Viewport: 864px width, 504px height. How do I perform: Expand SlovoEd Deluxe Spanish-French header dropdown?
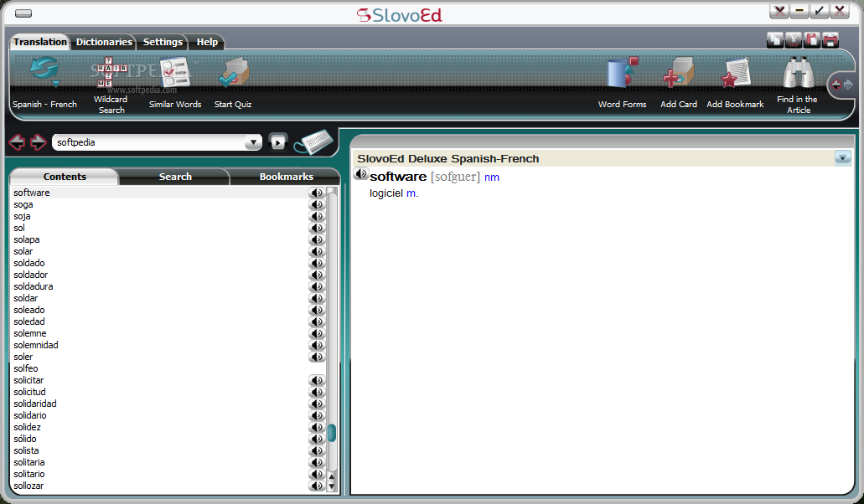point(842,157)
